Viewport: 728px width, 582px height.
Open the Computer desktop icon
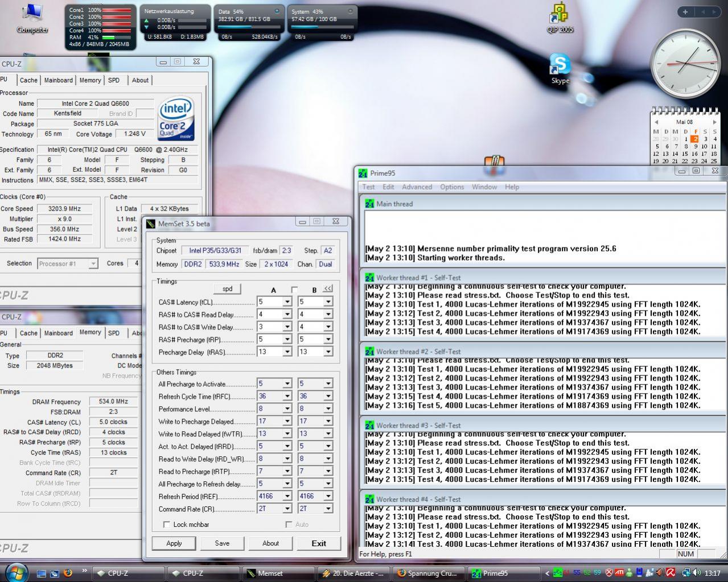point(32,18)
